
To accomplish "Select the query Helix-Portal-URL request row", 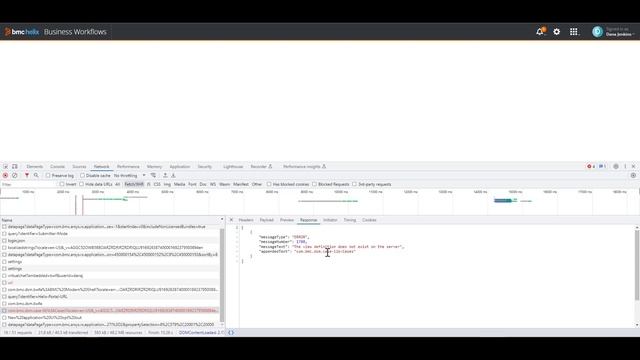I will click(110, 297).
